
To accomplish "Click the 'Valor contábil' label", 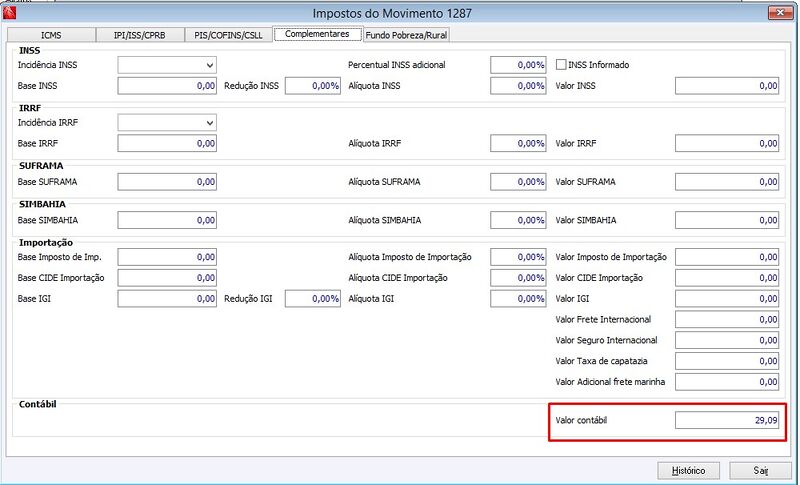I will tap(581, 420).
